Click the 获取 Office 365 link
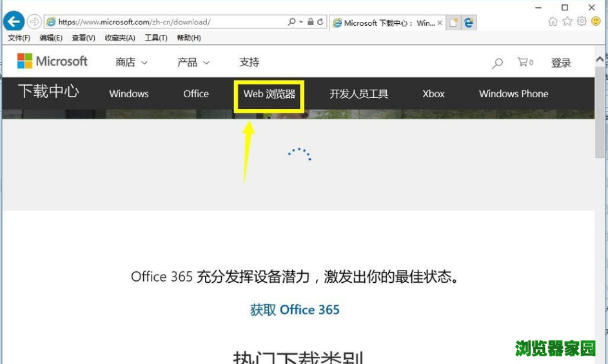 coord(295,310)
